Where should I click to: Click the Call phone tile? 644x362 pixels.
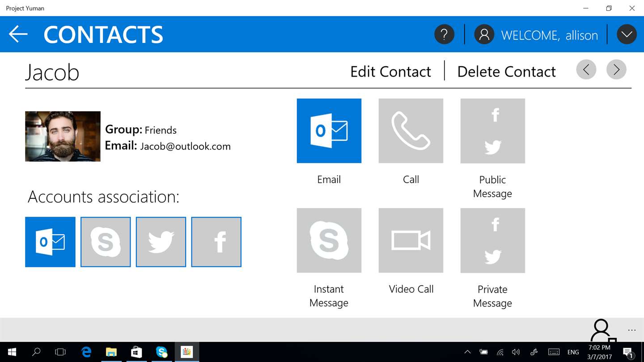pos(411,131)
